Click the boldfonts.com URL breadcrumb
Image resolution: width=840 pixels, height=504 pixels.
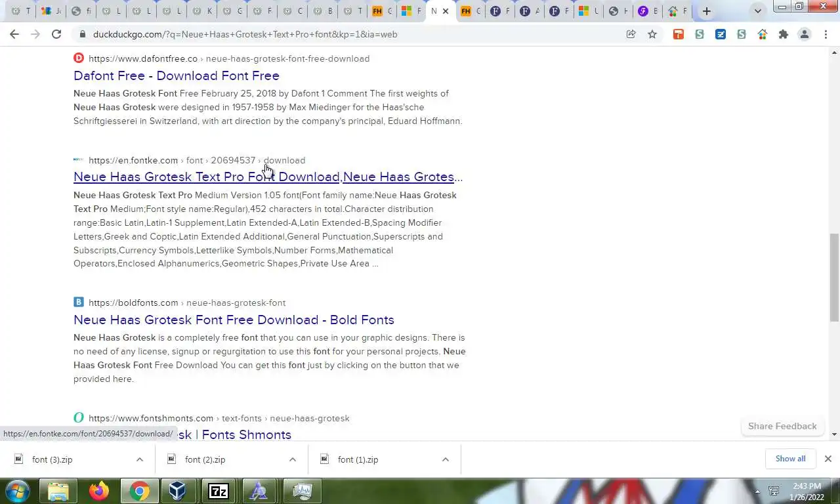pyautogui.click(x=187, y=303)
